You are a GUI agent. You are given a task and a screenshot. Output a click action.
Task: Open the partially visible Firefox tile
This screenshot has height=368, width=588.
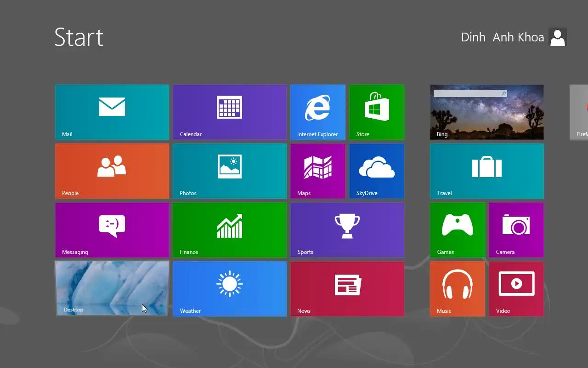pyautogui.click(x=579, y=112)
